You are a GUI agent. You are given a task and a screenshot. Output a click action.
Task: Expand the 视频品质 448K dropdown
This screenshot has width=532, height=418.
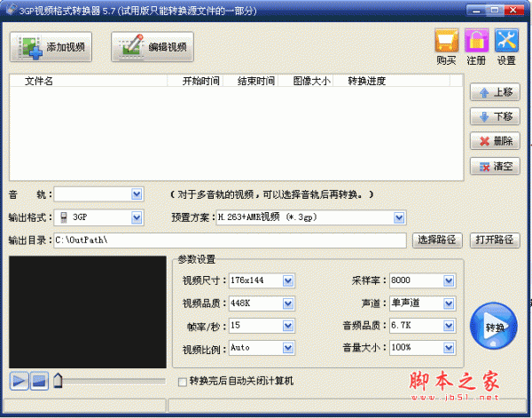point(288,304)
